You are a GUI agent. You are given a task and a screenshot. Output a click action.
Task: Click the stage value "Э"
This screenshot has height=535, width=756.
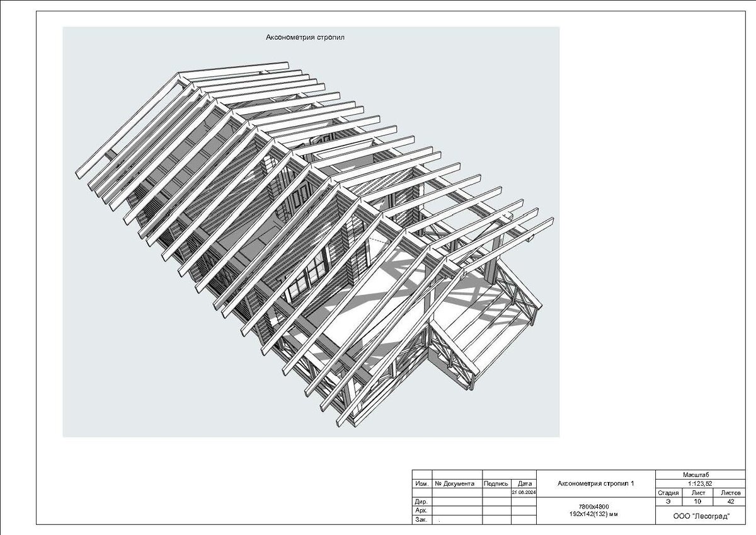(x=668, y=502)
